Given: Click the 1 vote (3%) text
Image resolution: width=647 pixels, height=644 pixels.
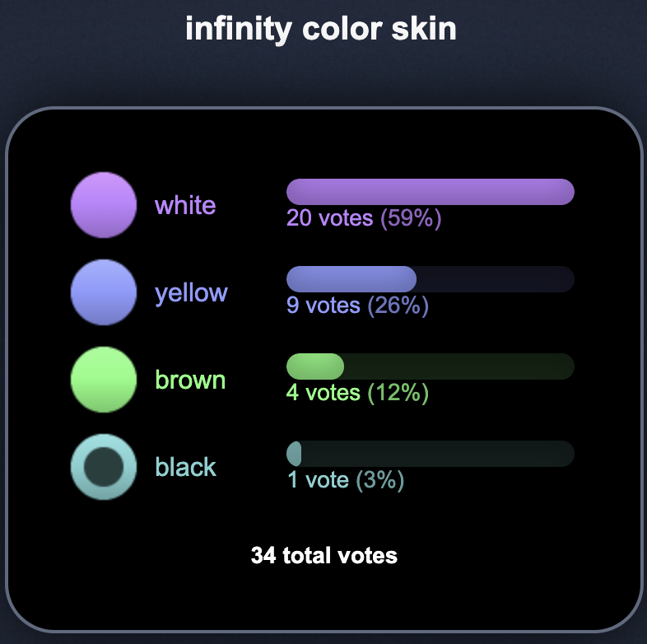Looking at the screenshot, I should point(346,479).
